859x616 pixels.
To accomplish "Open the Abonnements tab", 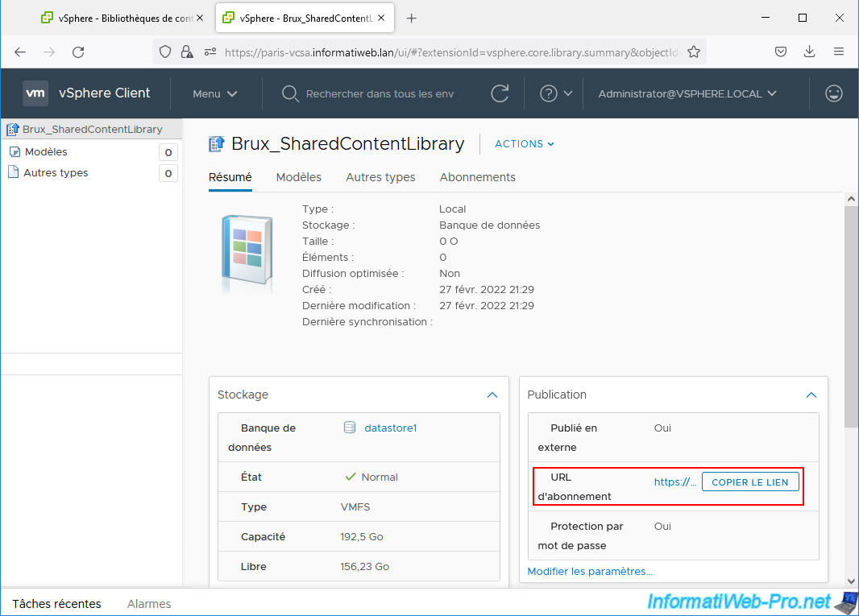I will coord(478,177).
